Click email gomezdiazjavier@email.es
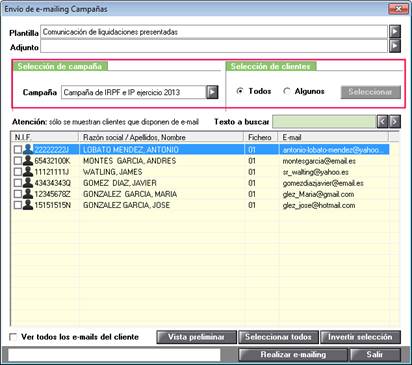This screenshot has width=412, height=365. [x=323, y=183]
